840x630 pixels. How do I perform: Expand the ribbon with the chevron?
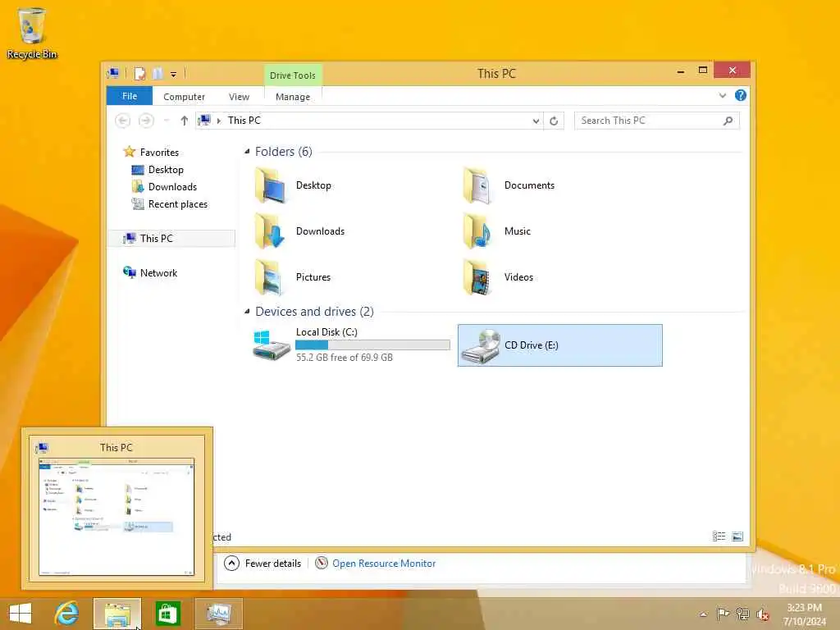pos(722,96)
